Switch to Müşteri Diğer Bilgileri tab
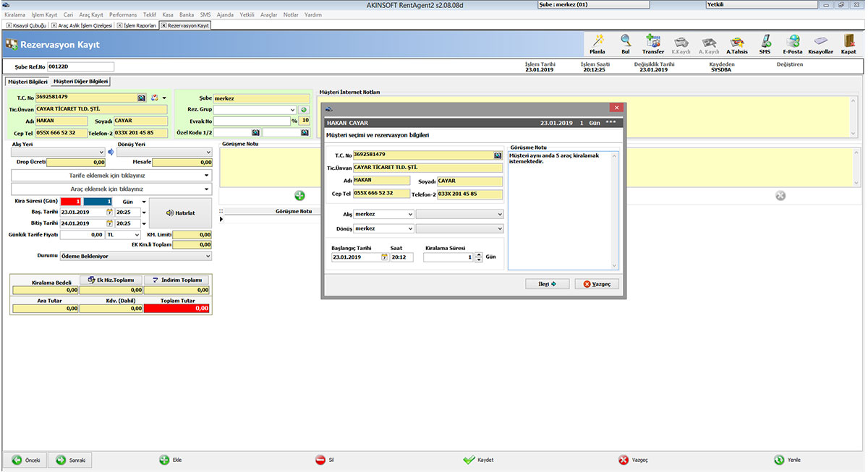 [x=80, y=81]
